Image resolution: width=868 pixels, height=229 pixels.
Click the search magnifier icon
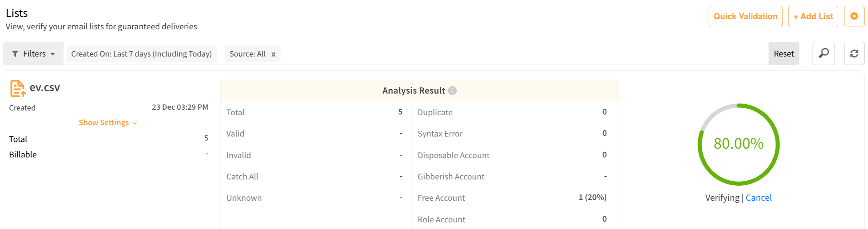[x=823, y=53]
